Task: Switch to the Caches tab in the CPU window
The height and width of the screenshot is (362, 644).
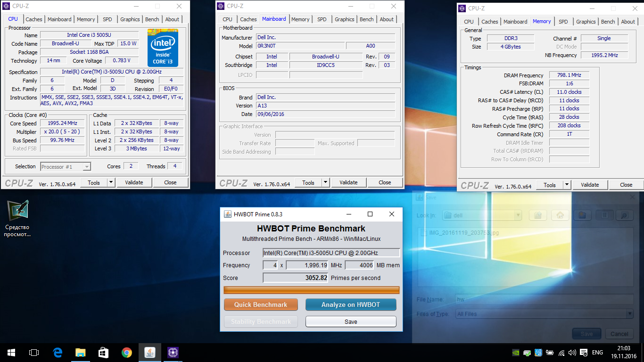Action: pos(34,19)
